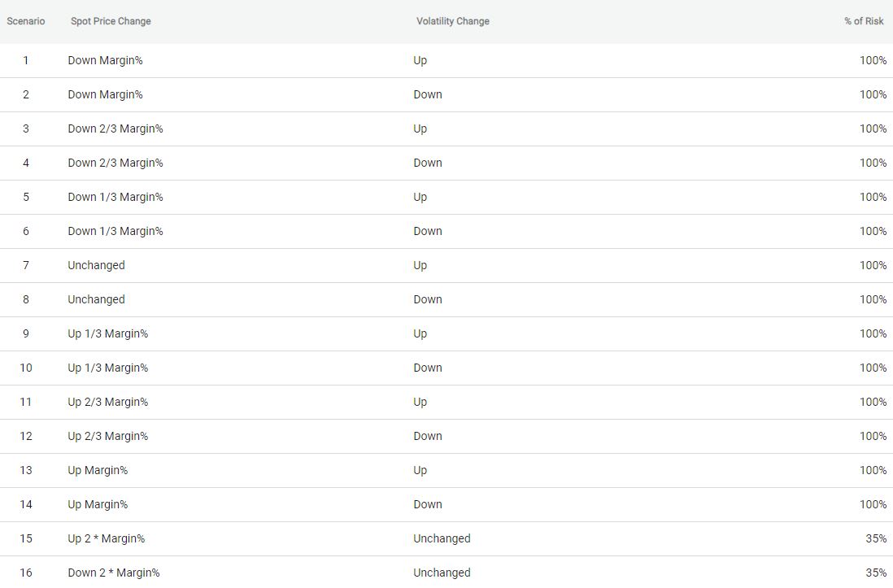Click scenario 12 row number
The width and height of the screenshot is (893, 588).
(x=26, y=437)
